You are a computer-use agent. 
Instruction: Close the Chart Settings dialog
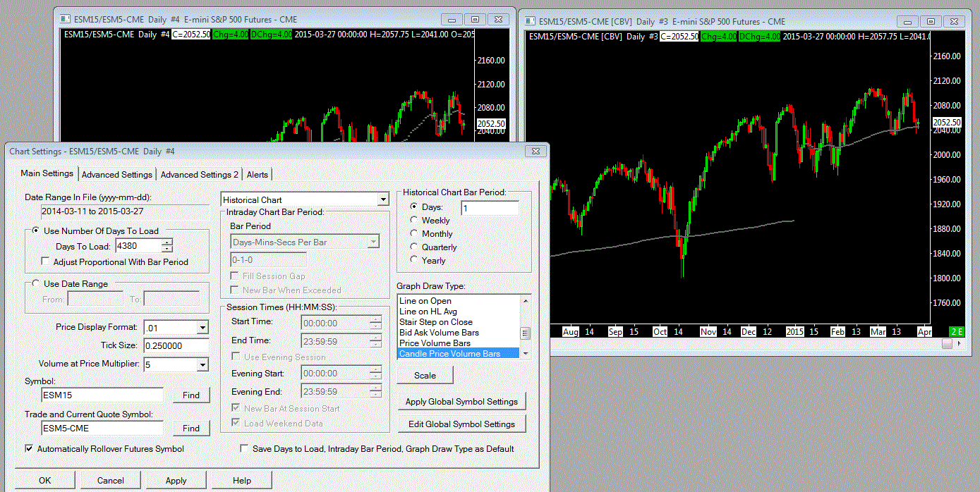pyautogui.click(x=536, y=151)
